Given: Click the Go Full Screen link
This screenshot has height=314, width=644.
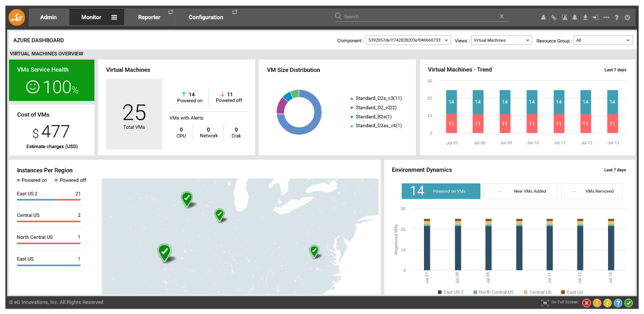Looking at the screenshot, I should pyautogui.click(x=564, y=302).
